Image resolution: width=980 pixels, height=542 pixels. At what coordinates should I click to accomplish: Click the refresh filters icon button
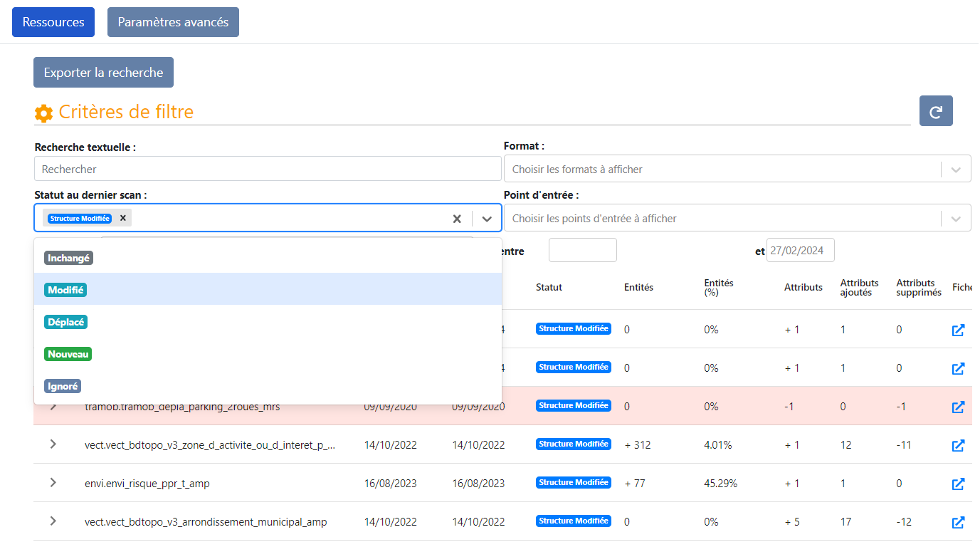point(936,111)
